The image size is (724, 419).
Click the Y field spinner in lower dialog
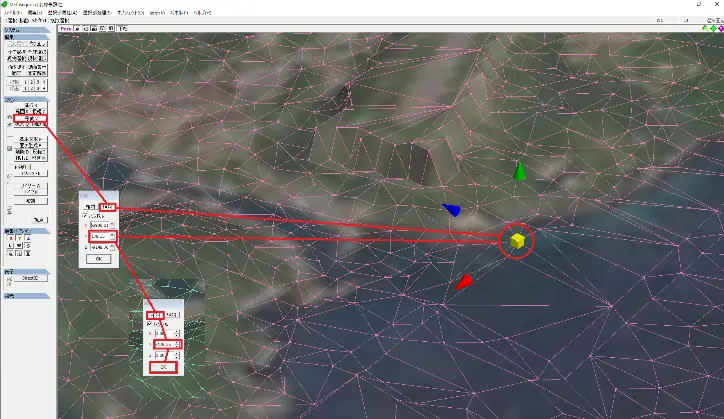(178, 344)
